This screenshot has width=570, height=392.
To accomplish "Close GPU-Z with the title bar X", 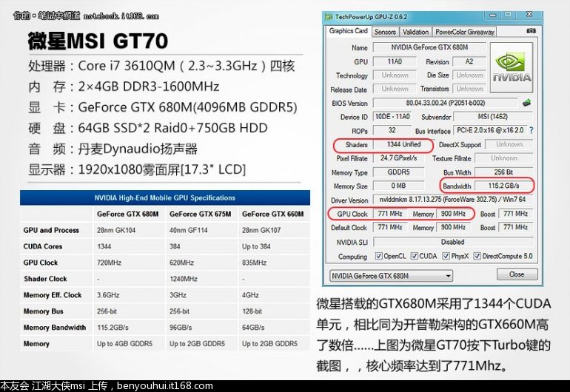I will [x=529, y=15].
